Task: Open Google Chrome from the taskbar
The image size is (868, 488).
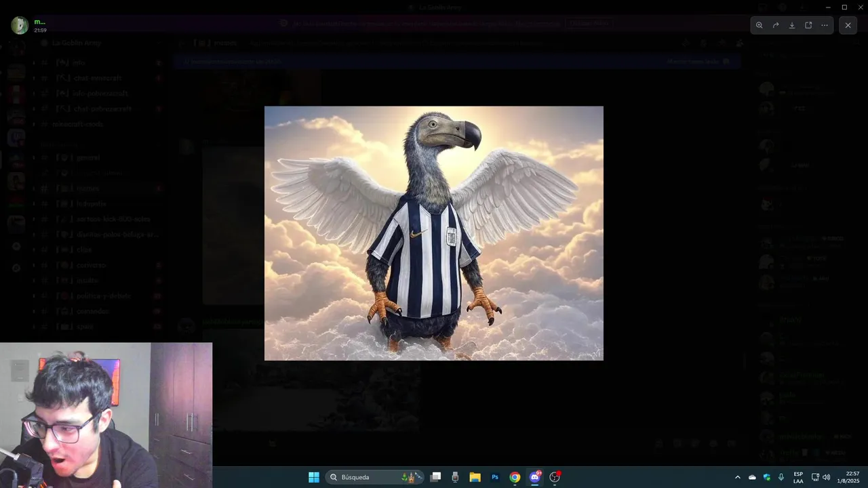Action: [515, 477]
